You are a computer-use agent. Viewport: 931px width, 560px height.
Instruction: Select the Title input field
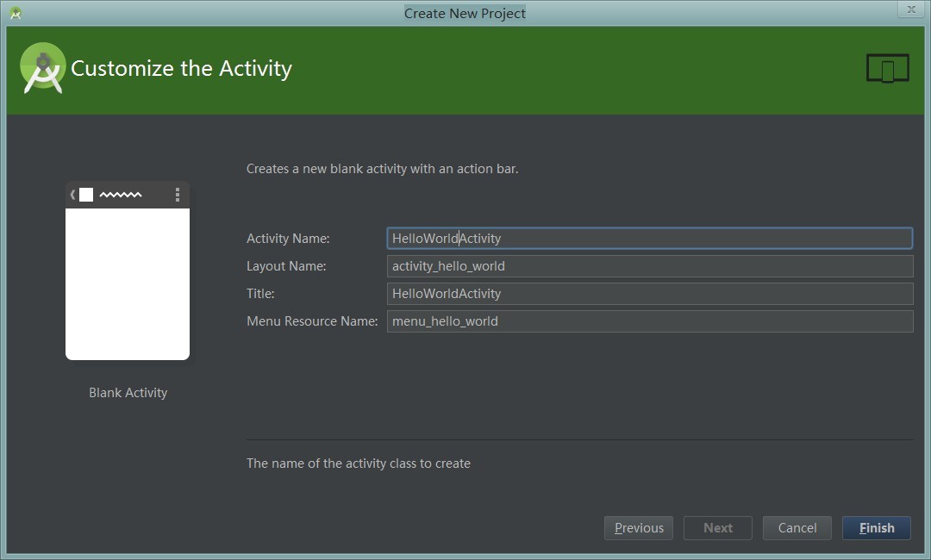coord(649,293)
